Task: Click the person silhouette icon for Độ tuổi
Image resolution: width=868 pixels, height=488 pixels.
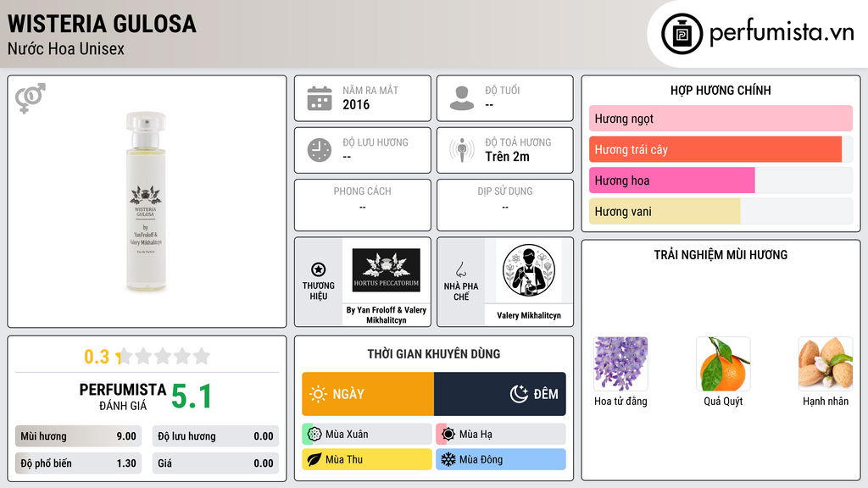Action: click(462, 98)
